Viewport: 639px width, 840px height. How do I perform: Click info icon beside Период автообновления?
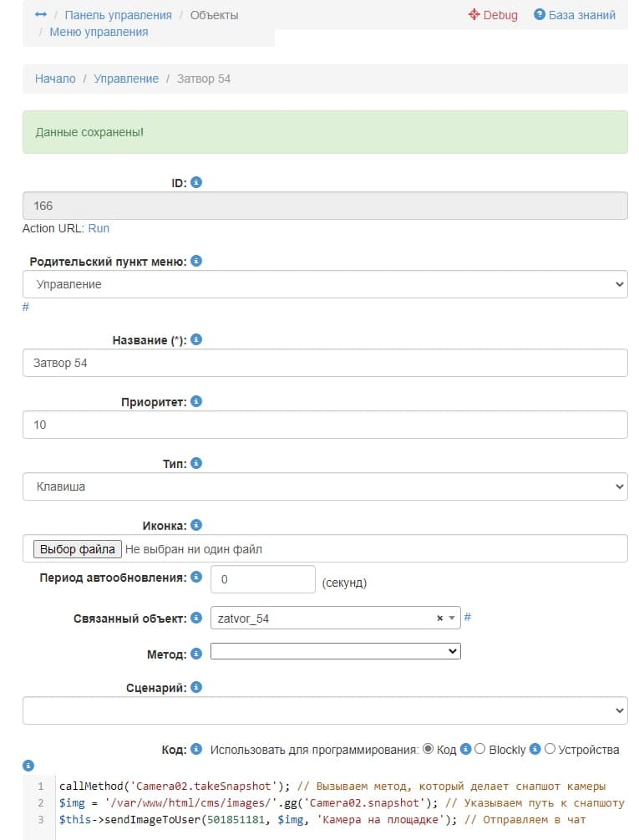click(196, 578)
